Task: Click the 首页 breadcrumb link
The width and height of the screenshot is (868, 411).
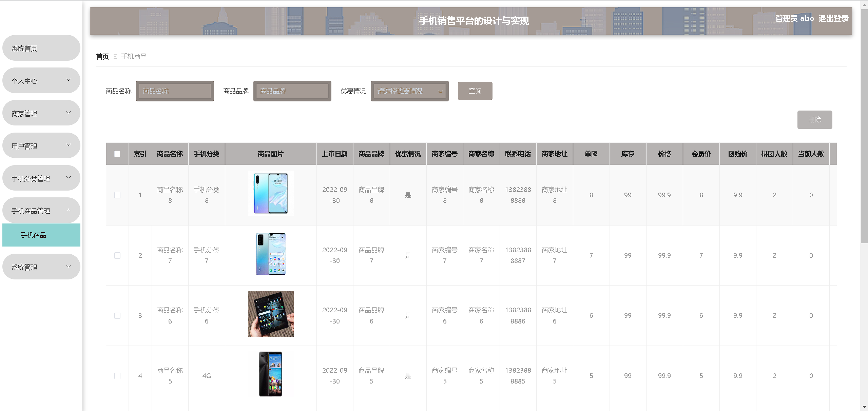Action: pyautogui.click(x=102, y=56)
